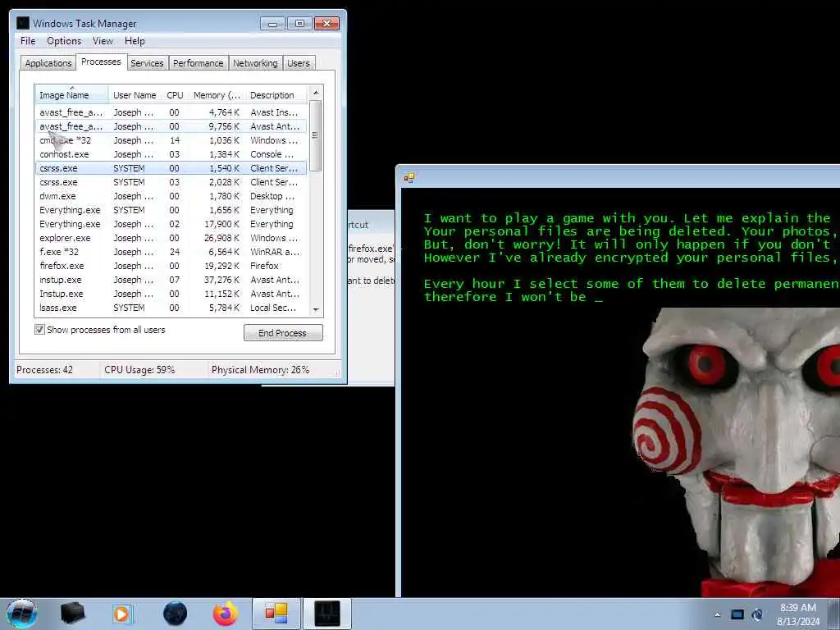
Task: Open the Windows Start orb
Action: tap(22, 614)
